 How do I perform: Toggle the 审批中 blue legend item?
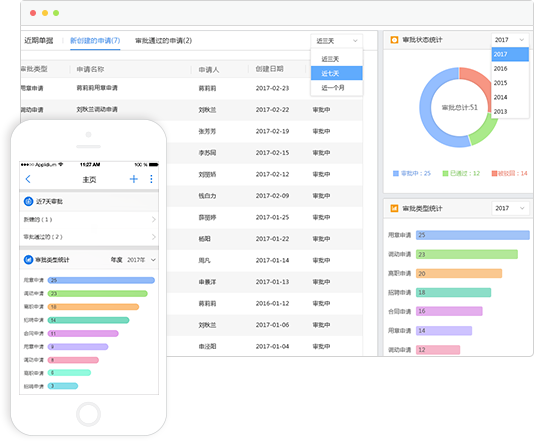pos(412,173)
